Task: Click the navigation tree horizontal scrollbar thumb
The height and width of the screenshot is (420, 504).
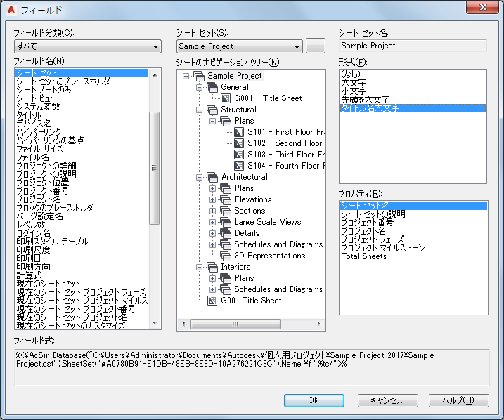Action: (235, 324)
